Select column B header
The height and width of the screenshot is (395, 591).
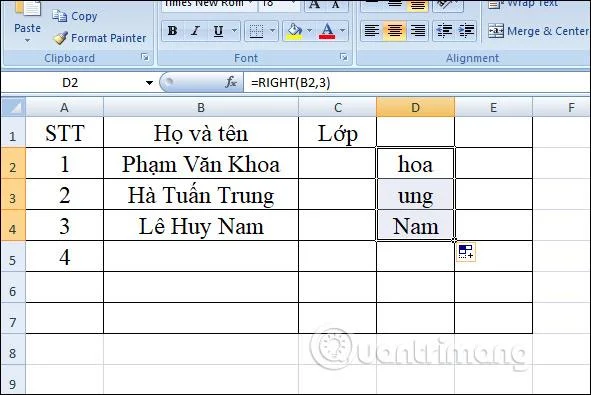pyautogui.click(x=201, y=107)
